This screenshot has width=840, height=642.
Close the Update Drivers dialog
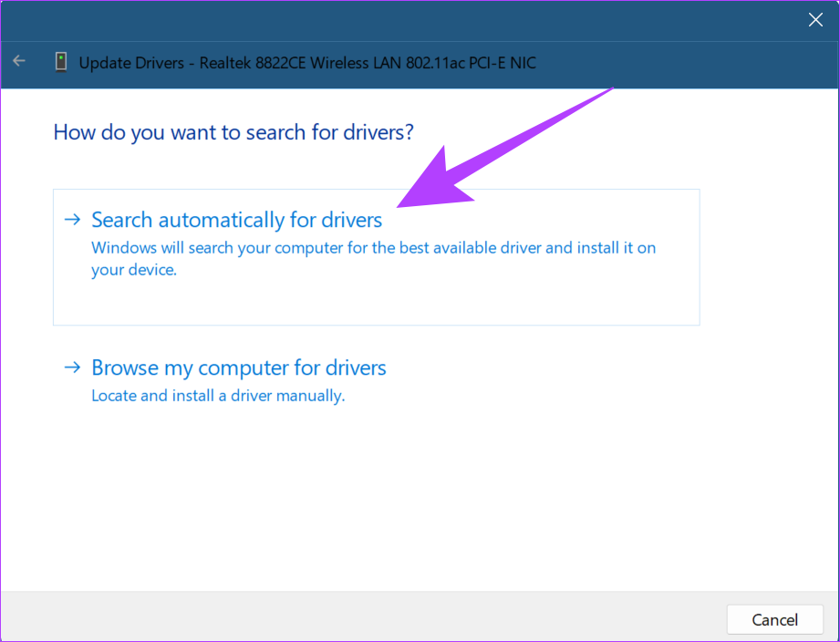point(815,20)
